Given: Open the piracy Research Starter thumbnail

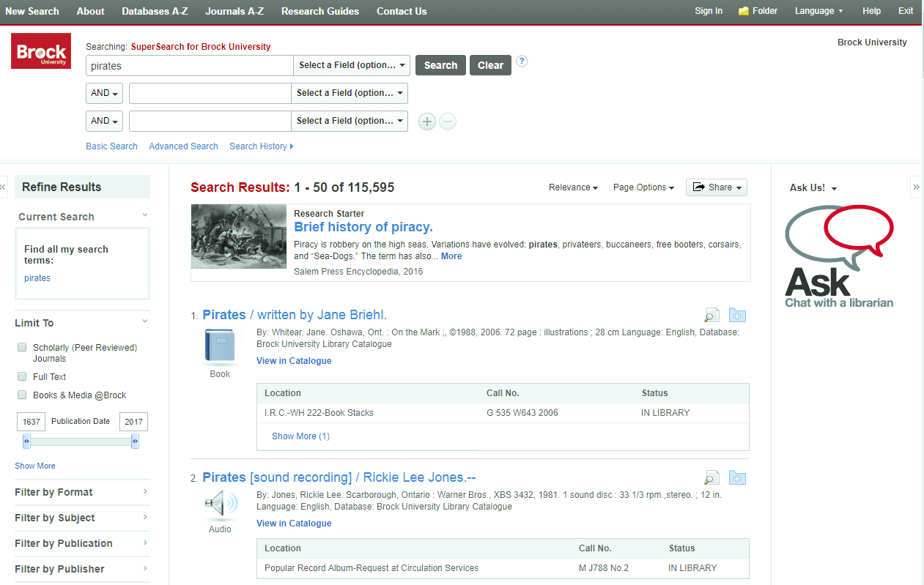Looking at the screenshot, I should click(x=239, y=236).
